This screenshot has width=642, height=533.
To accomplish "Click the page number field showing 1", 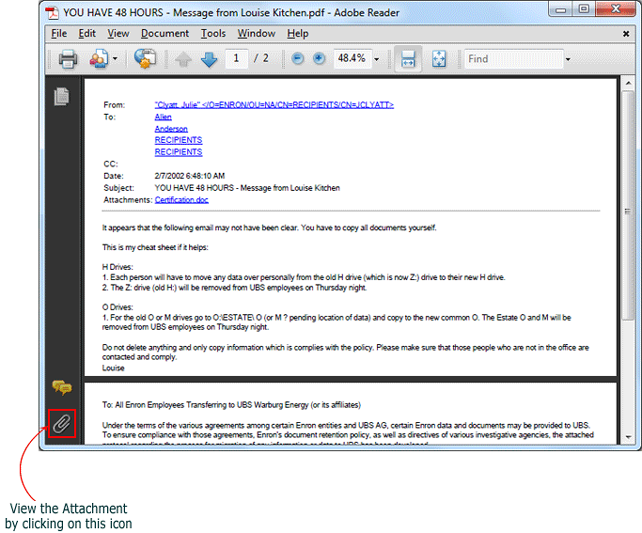I will point(236,59).
